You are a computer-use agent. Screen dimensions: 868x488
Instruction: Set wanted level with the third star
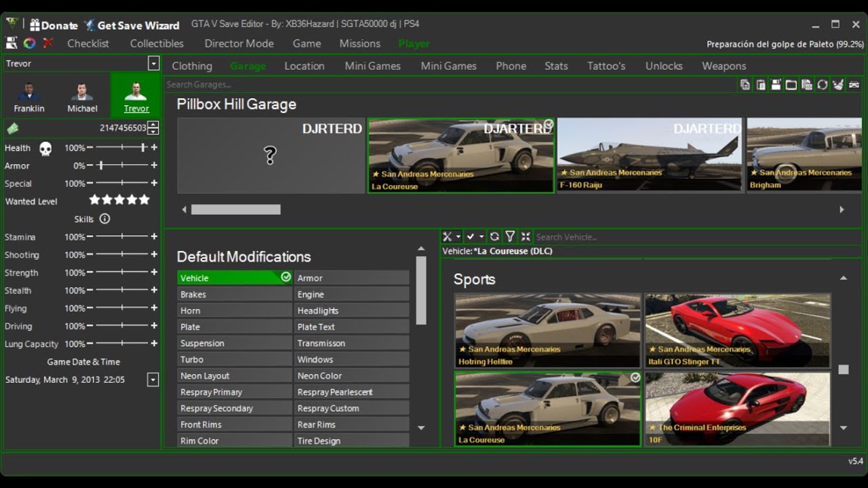pos(119,200)
